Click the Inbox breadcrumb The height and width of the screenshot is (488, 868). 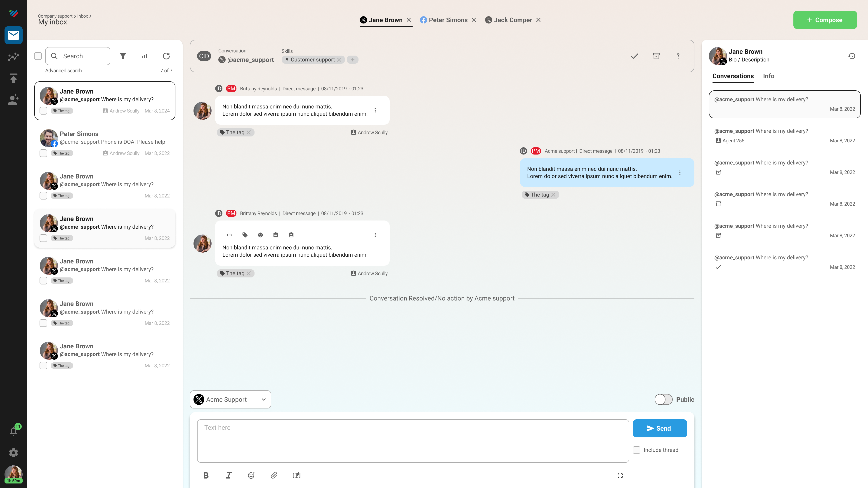pos(82,16)
